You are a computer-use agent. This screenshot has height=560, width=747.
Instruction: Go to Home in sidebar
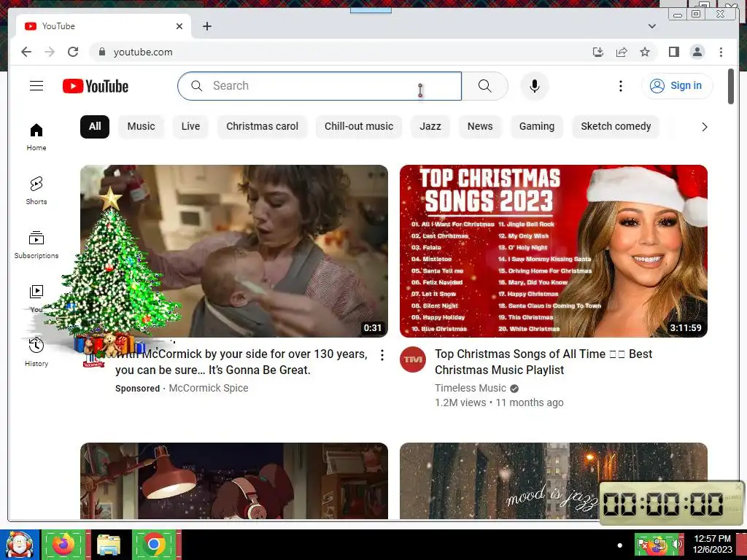point(36,137)
